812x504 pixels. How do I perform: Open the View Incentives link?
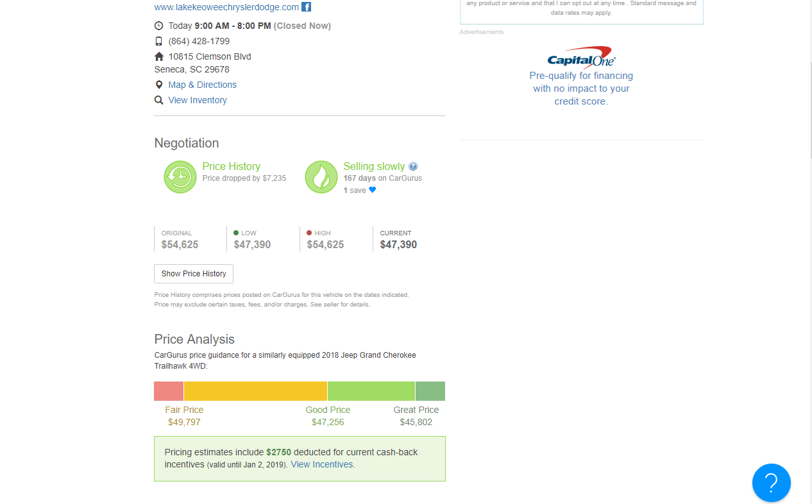323,464
